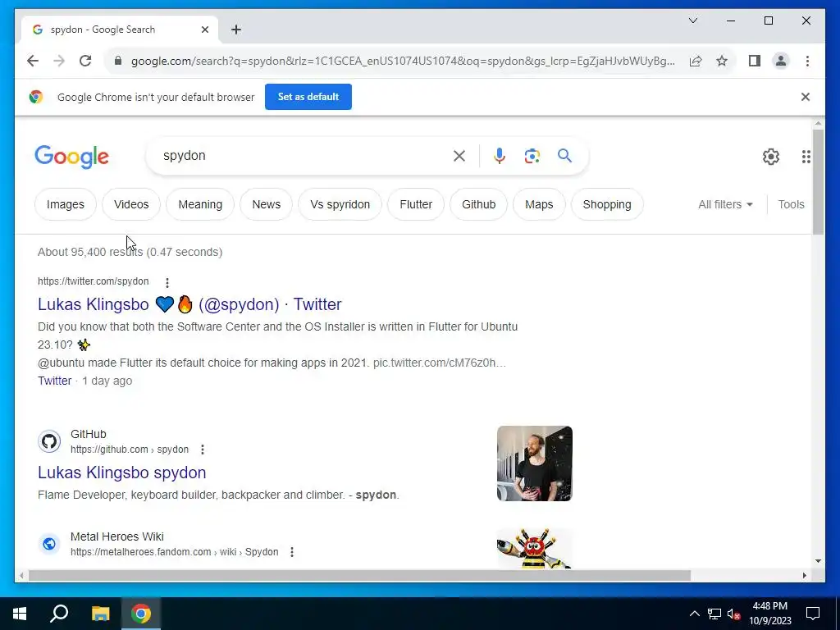
Task: Open Lukas Klingsbo spydon GitHub result
Action: click(121, 472)
